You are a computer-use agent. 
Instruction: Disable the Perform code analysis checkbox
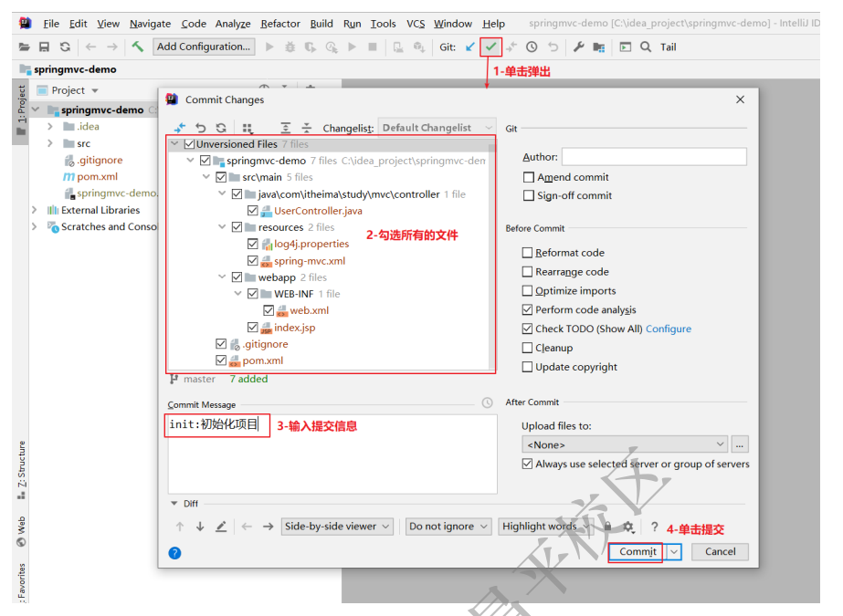click(x=527, y=310)
